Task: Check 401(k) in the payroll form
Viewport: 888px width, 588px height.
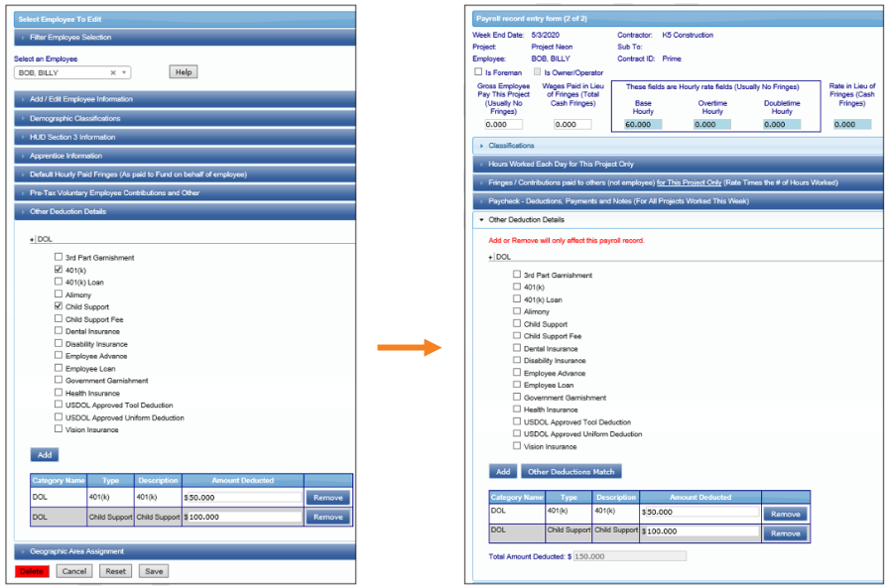Action: (x=517, y=287)
